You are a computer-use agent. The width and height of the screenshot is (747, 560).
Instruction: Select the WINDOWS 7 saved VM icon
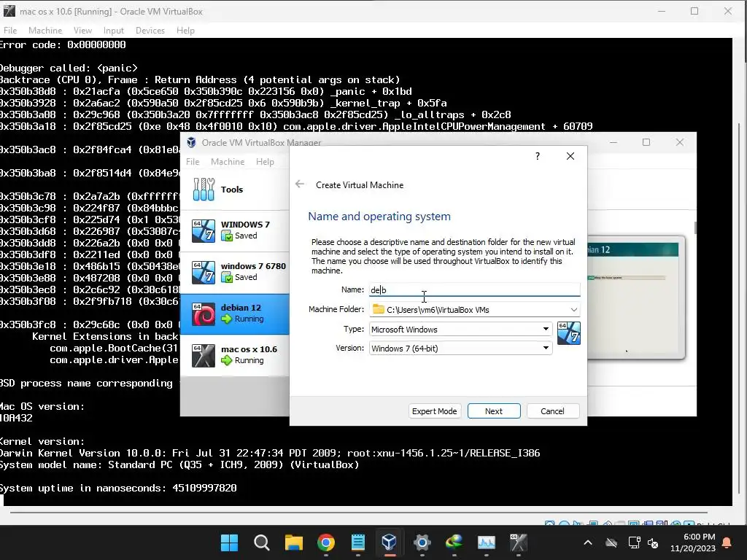point(204,230)
